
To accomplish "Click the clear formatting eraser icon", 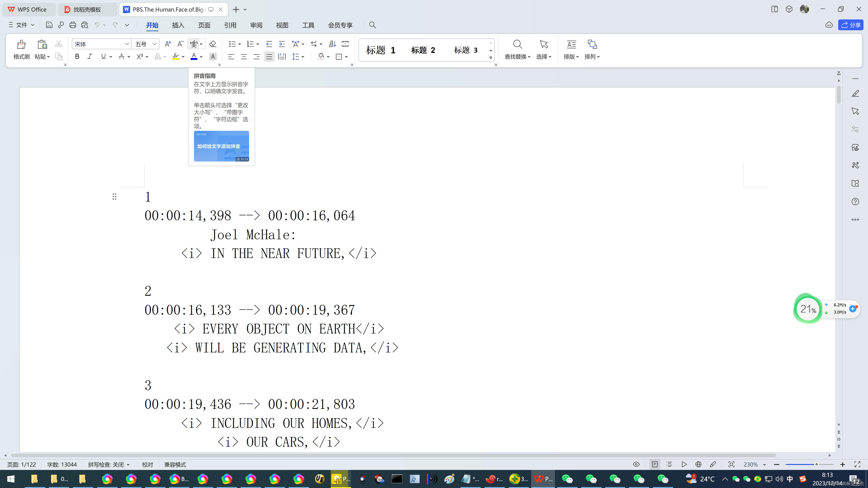I will [213, 44].
